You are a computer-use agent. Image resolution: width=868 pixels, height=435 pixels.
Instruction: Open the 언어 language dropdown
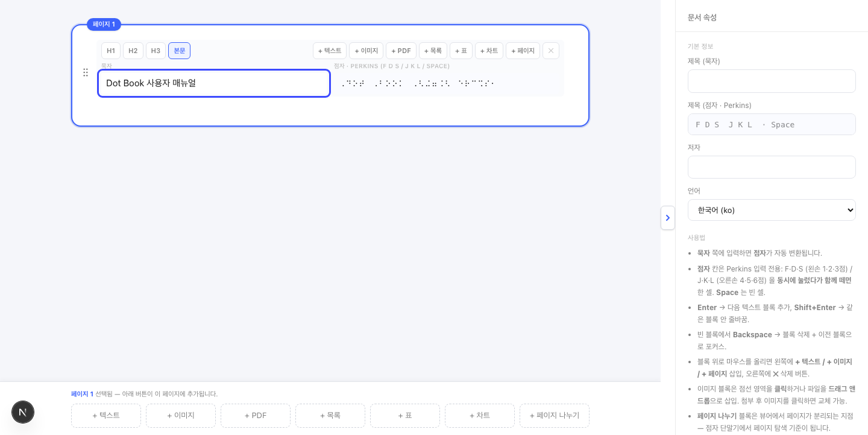click(x=772, y=210)
